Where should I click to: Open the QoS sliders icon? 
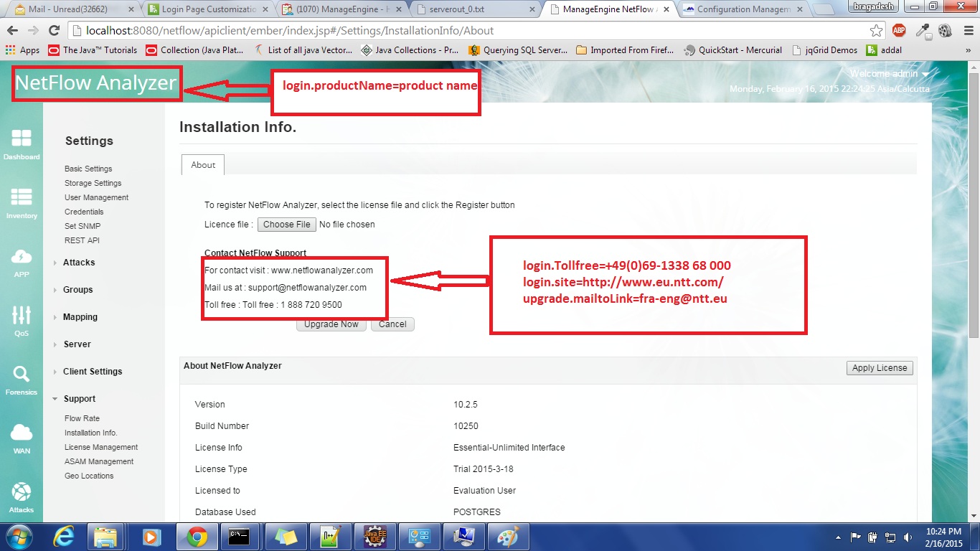pyautogui.click(x=22, y=315)
